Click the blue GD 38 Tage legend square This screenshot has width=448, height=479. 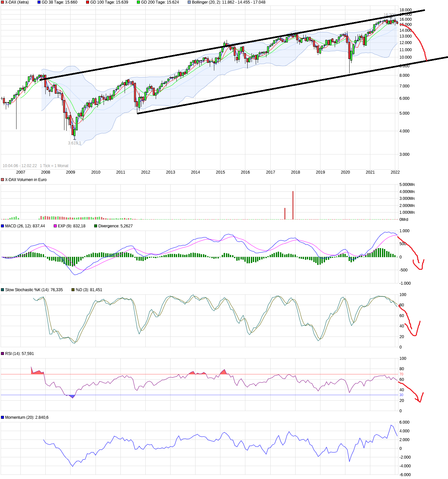coord(39,2)
